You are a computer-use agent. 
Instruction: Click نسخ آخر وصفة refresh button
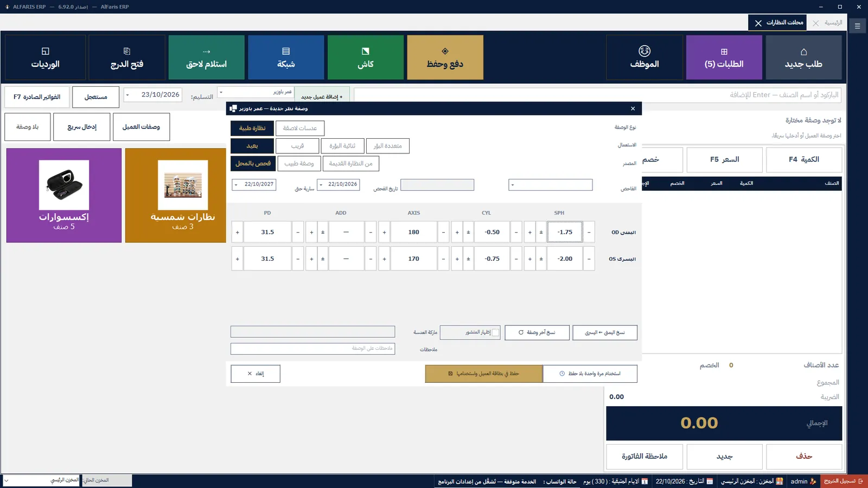[x=537, y=332]
